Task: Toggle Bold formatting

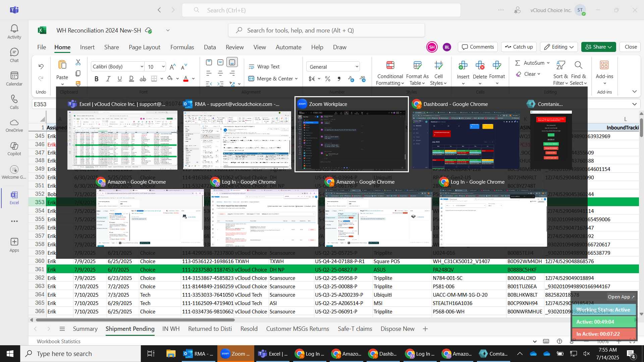Action: coord(97,79)
